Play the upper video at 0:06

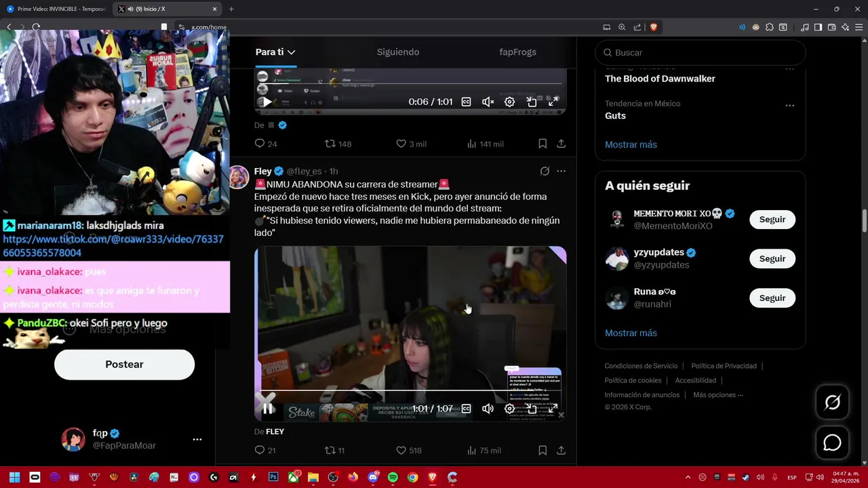[x=267, y=102]
